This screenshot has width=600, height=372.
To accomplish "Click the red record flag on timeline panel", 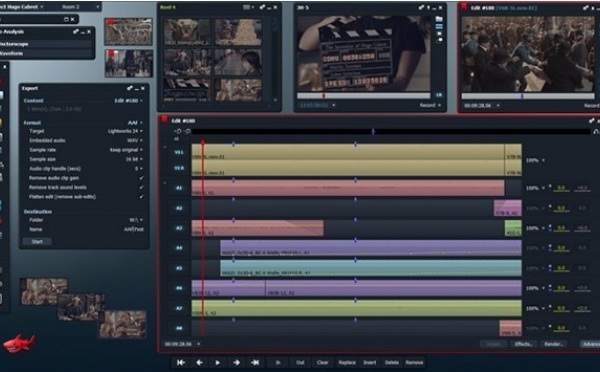I will [165, 120].
